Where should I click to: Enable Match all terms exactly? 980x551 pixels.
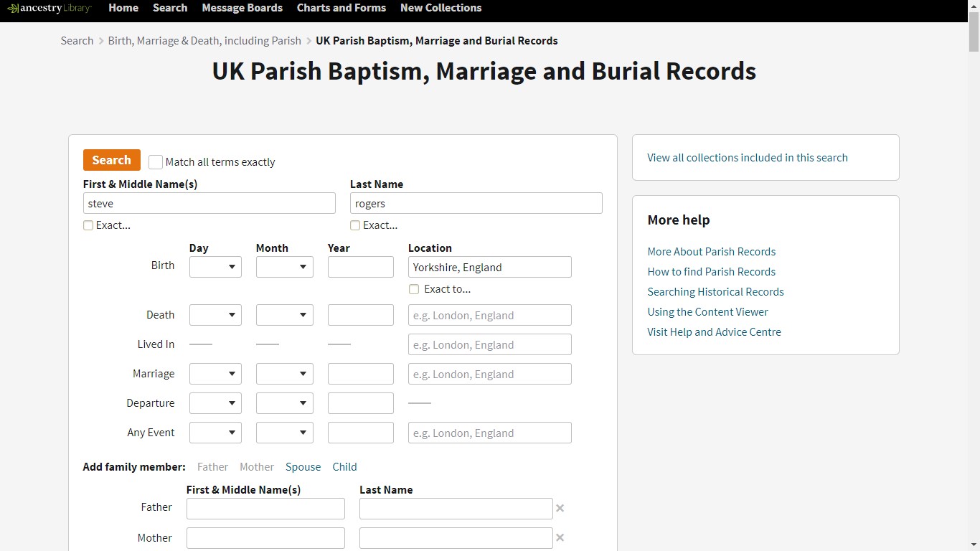click(156, 161)
